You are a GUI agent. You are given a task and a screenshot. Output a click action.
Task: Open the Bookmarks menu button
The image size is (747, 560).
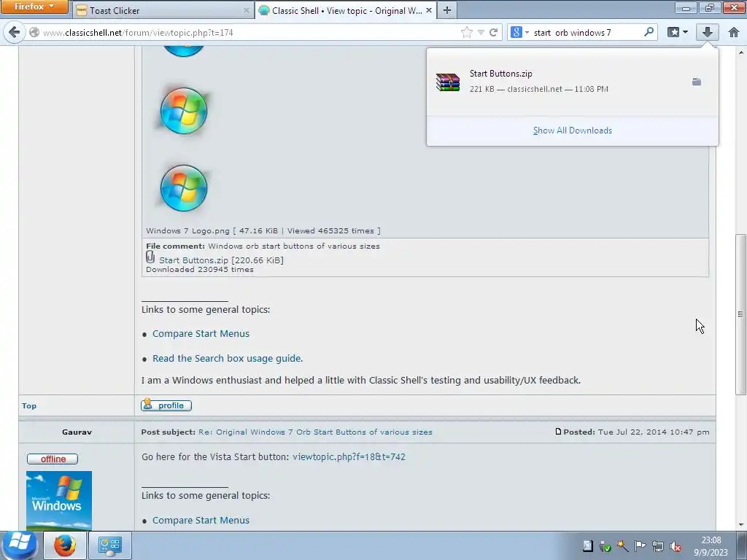[673, 32]
